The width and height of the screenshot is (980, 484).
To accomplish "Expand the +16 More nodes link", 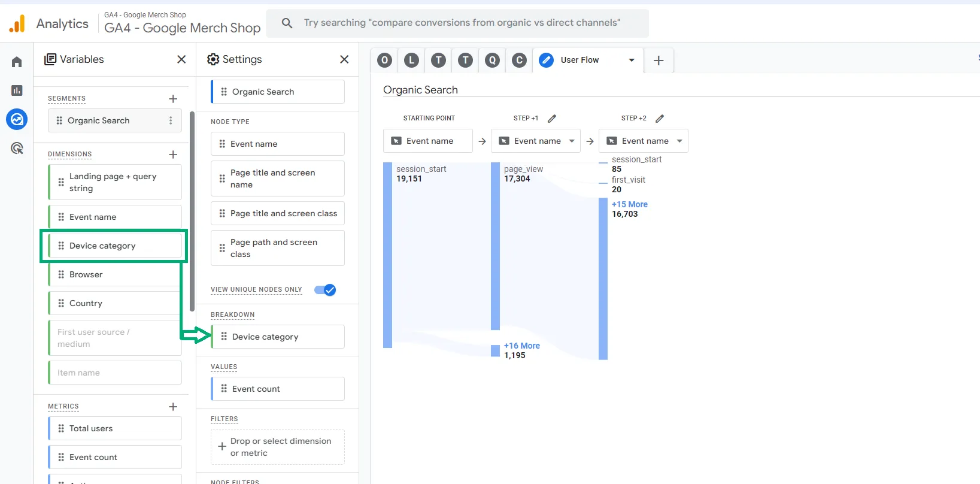I will 521,346.
